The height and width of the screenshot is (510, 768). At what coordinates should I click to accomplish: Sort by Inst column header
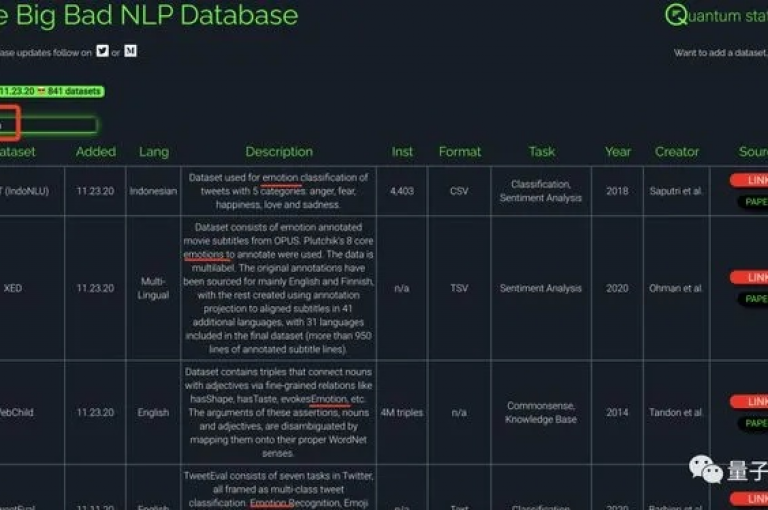[x=402, y=152]
